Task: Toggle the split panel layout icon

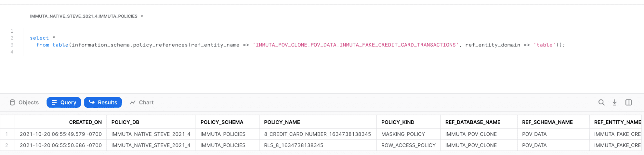Action: click(x=628, y=102)
